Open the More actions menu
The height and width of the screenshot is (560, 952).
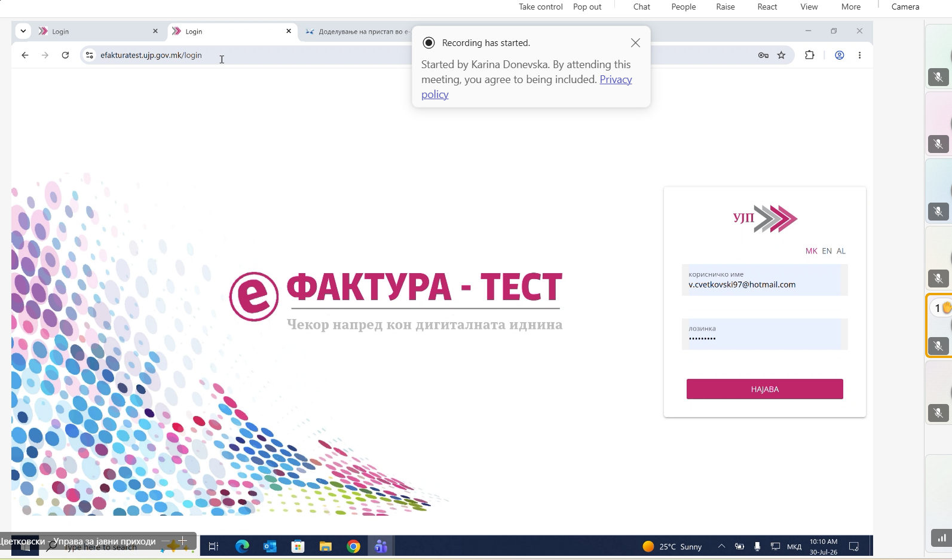(x=850, y=7)
